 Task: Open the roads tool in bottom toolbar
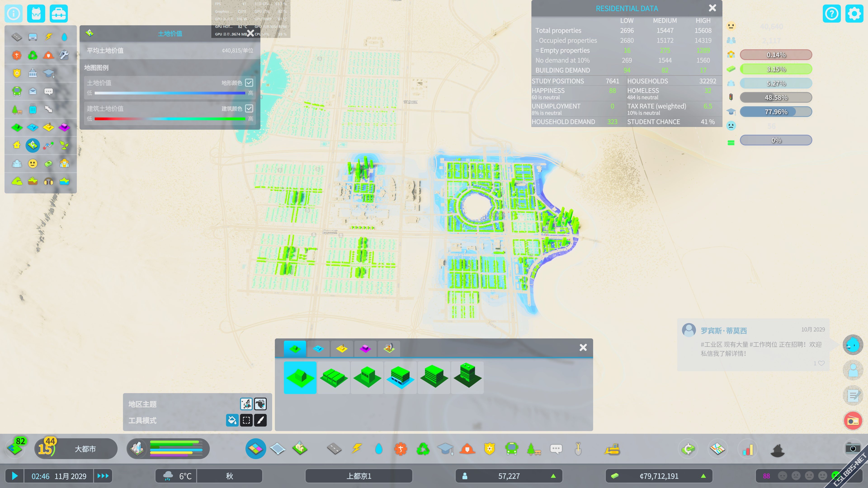pyautogui.click(x=334, y=449)
